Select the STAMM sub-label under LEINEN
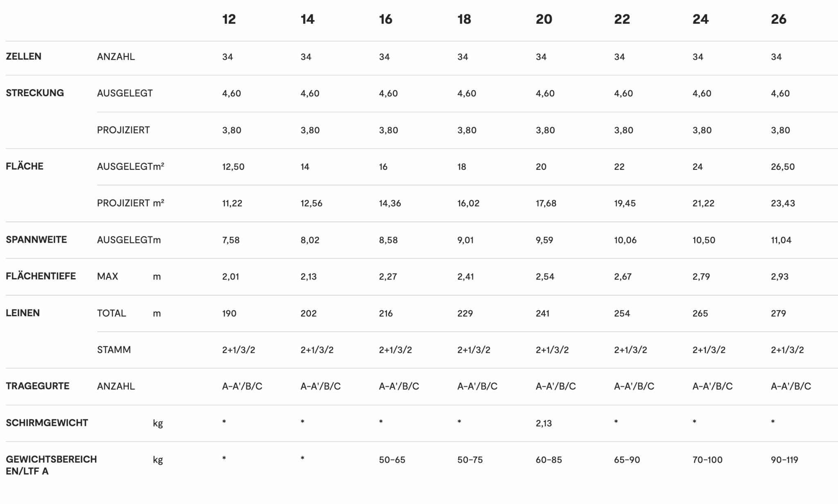The height and width of the screenshot is (504, 838). pos(114,350)
